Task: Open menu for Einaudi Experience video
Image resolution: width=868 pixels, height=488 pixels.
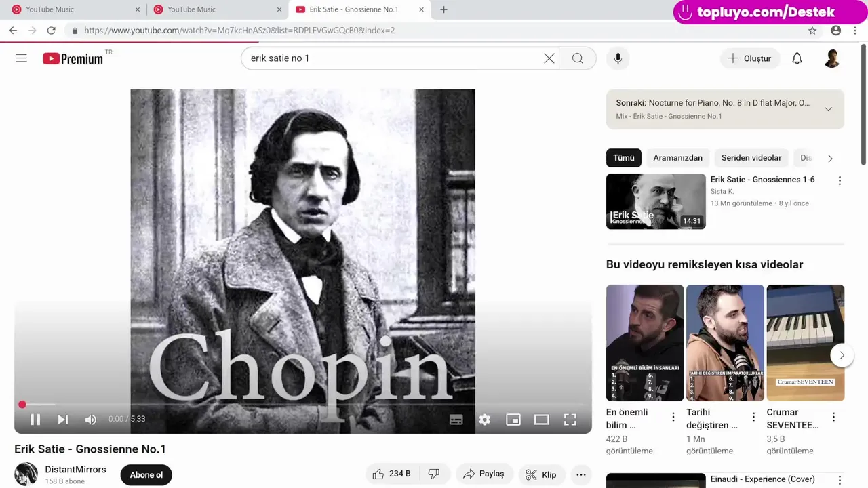Action: coord(840,481)
